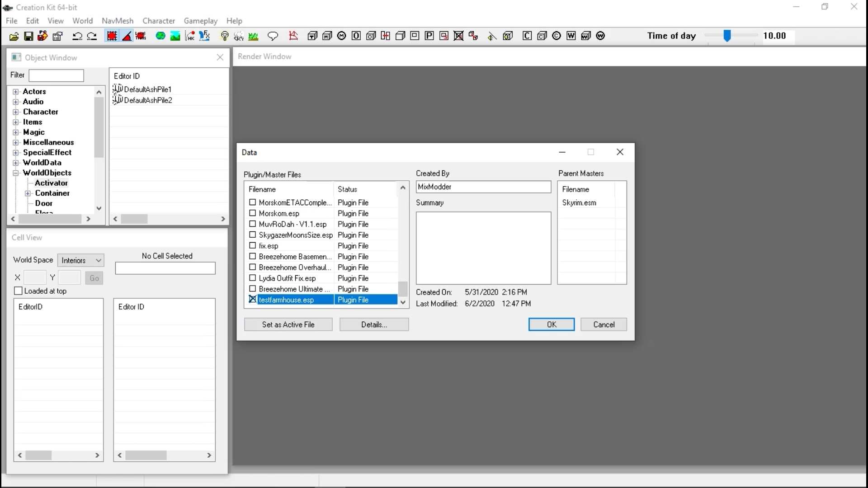Enable the Loaded at top checkbox
The width and height of the screenshot is (868, 488).
click(x=19, y=291)
